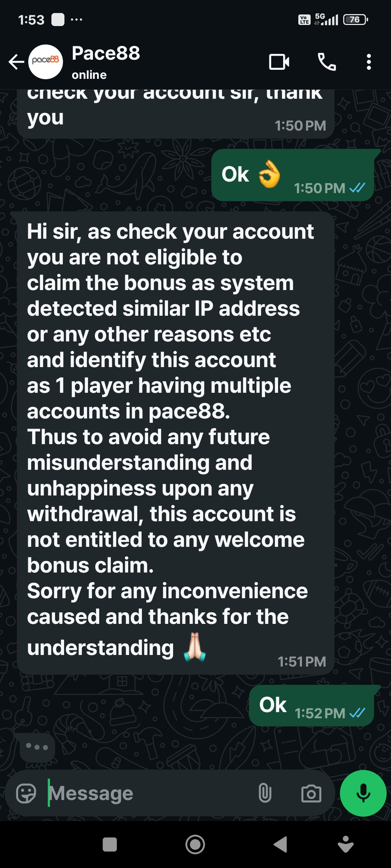
Task: Select the 'Ok' message sent at 1:52 PM
Action: tap(311, 706)
